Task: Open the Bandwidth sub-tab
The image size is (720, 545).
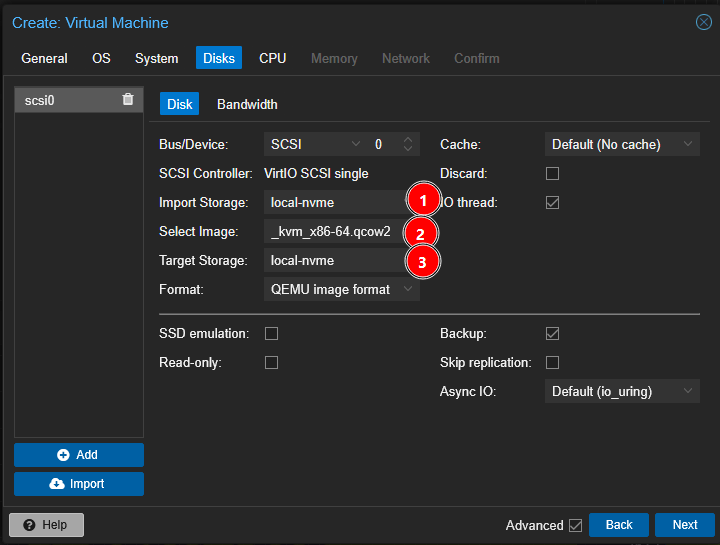Action: (247, 104)
